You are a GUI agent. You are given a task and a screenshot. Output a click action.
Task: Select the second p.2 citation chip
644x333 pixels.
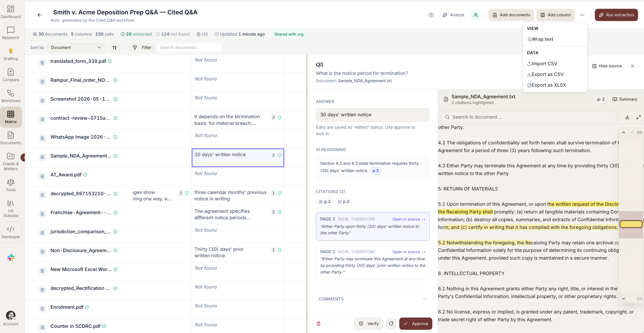point(343,202)
